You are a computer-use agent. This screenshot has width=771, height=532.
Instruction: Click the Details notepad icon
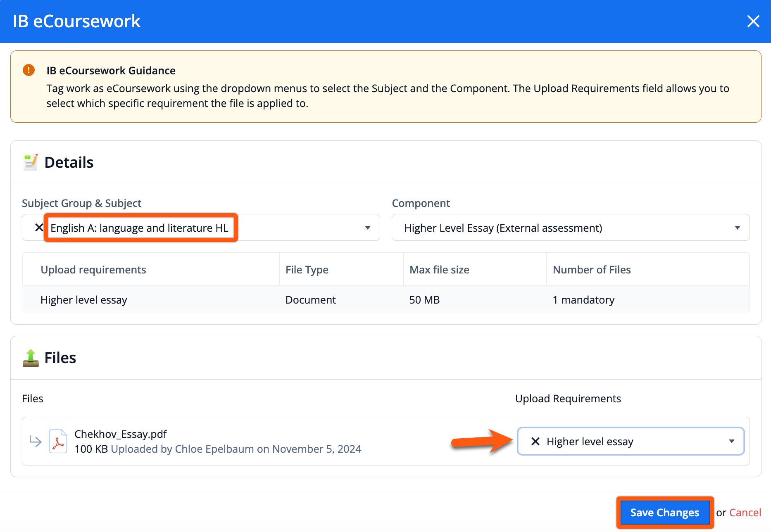[31, 162]
